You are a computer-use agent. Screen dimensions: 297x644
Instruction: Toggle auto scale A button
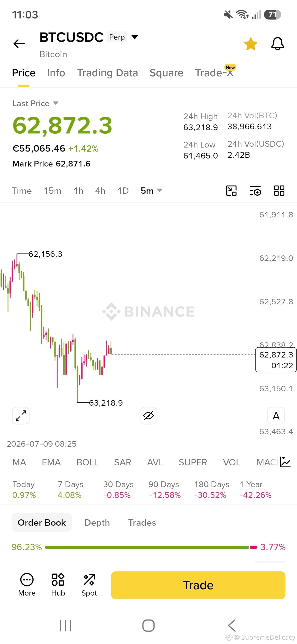276,416
